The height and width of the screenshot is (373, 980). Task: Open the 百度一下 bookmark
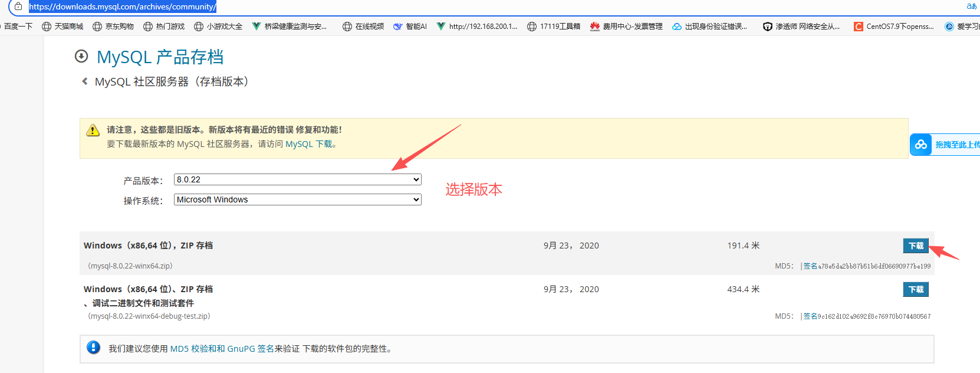[17, 27]
